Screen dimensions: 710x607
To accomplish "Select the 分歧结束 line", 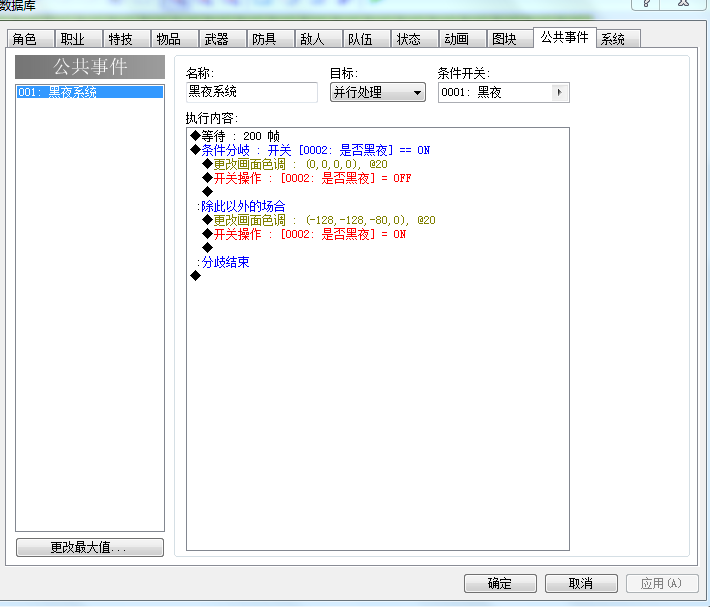I will point(378,262).
